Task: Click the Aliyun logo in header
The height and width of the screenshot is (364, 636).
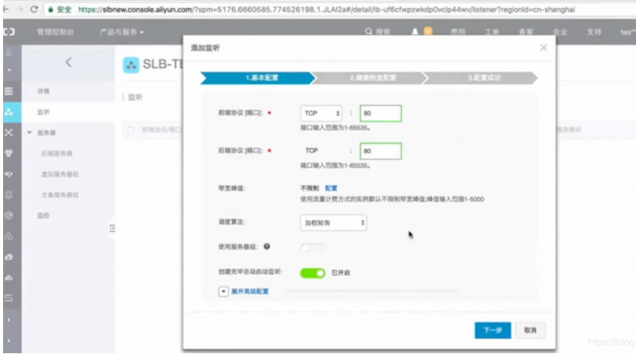Action: click(9, 32)
